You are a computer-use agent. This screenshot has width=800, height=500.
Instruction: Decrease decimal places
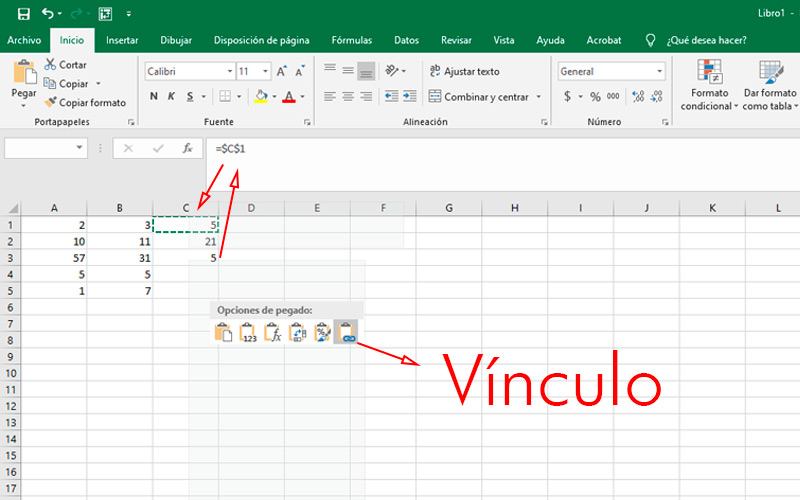(657, 96)
